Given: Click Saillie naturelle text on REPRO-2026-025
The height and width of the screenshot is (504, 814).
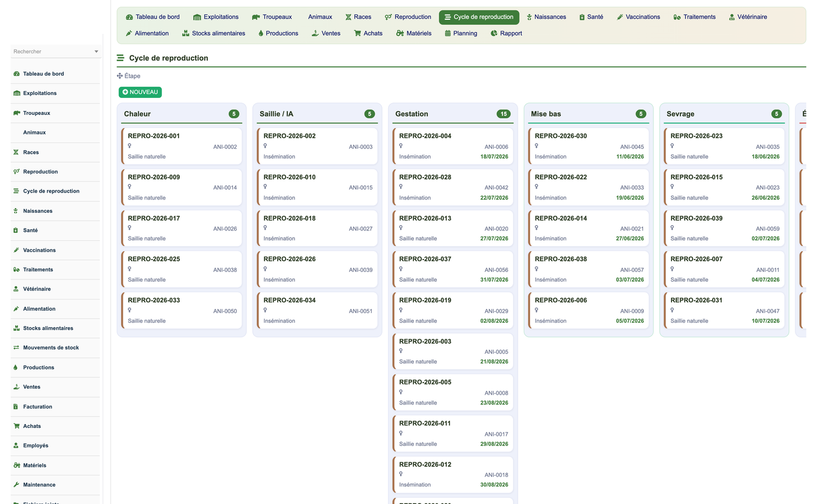Looking at the screenshot, I should [x=146, y=280].
